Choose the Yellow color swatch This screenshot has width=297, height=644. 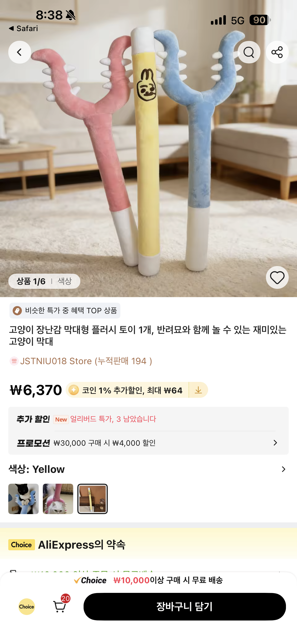(93, 499)
